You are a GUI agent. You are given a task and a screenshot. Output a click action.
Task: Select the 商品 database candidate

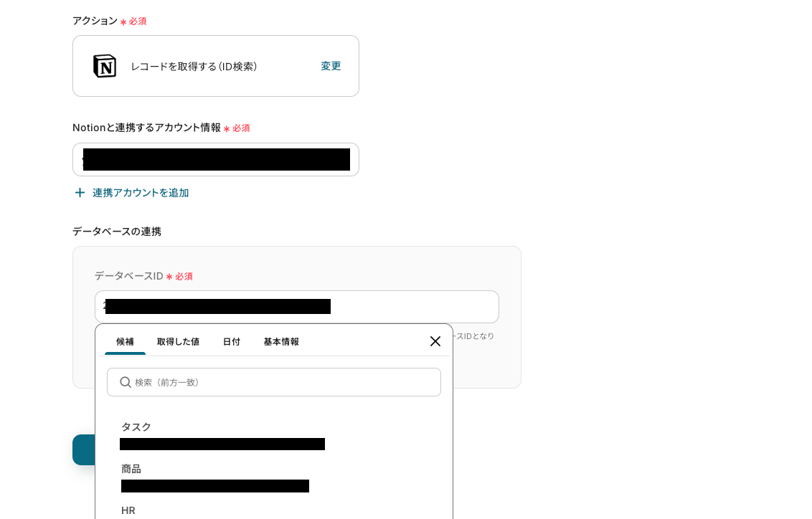point(215,477)
